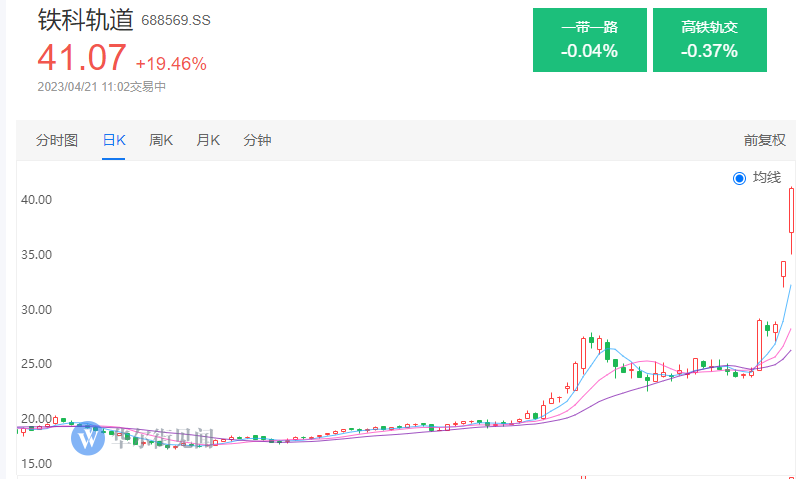Click the 30.00 price axis label
The width and height of the screenshot is (801, 479).
36,310
